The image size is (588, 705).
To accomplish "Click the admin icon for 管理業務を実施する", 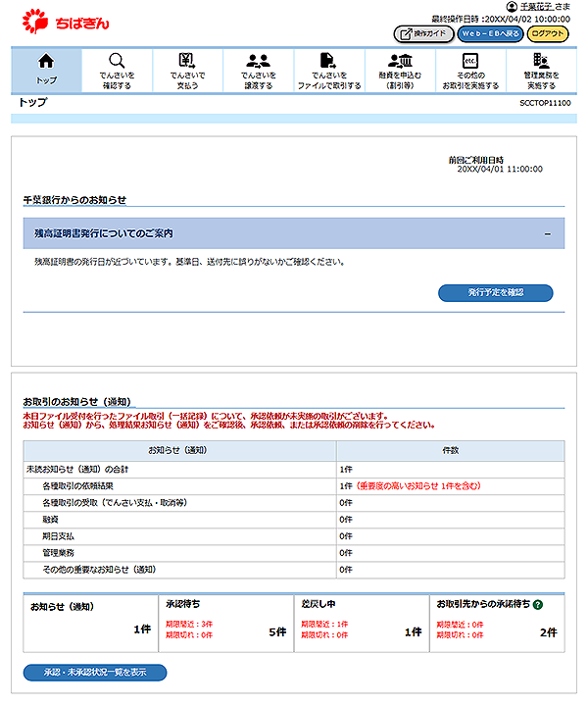I will pyautogui.click(x=541, y=61).
